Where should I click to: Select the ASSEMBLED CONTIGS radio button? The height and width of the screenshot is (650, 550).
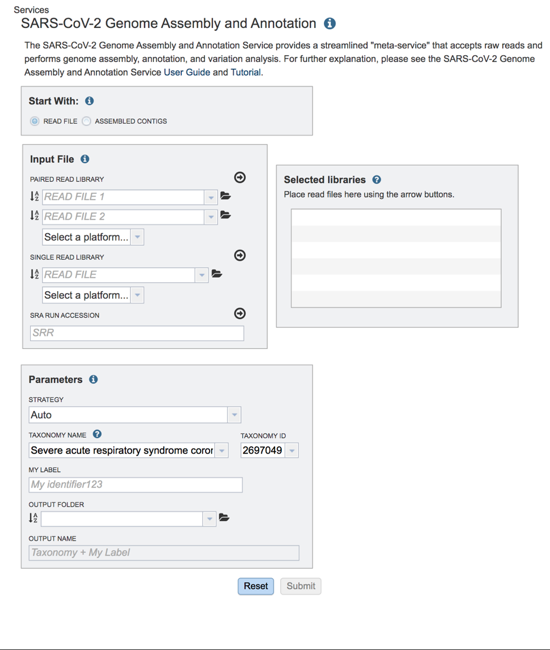click(86, 121)
